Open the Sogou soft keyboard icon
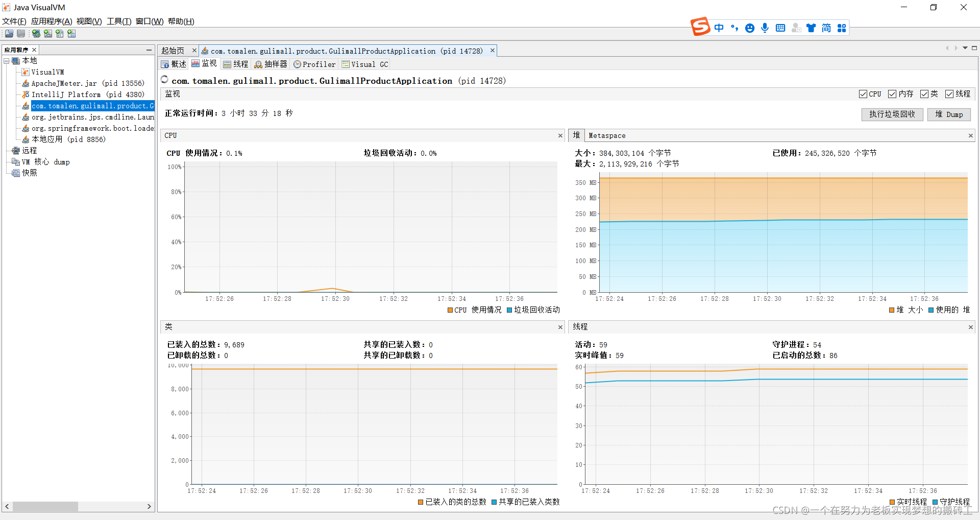This screenshot has height=520, width=980. [780, 28]
